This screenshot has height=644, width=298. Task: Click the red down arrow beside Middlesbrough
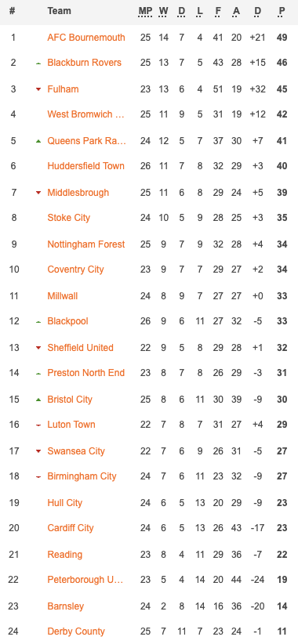[38, 193]
